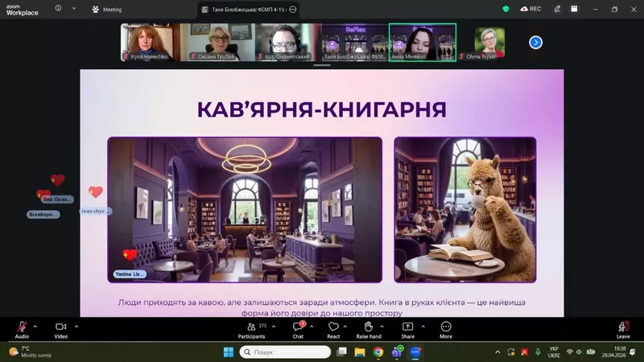644x362 pixels.
Task: Expand the Participants options caret
Action: tap(274, 327)
